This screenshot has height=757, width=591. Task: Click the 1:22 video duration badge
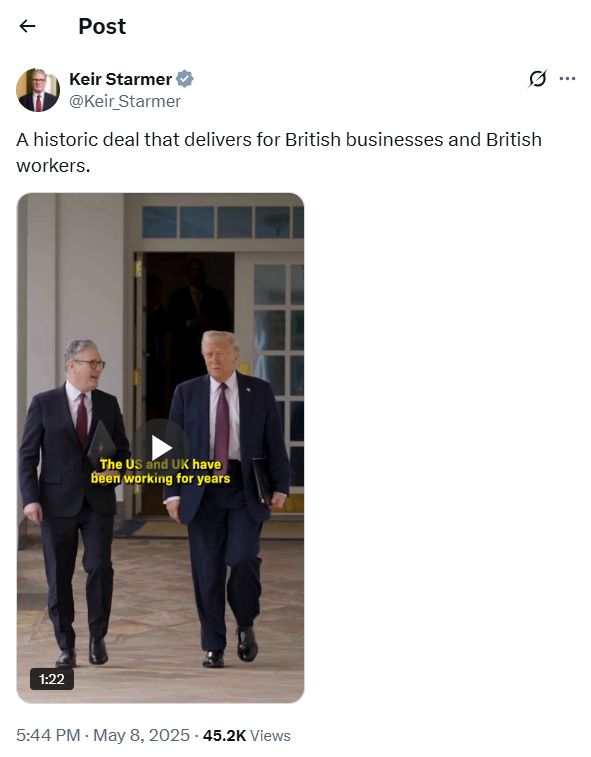[x=52, y=679]
